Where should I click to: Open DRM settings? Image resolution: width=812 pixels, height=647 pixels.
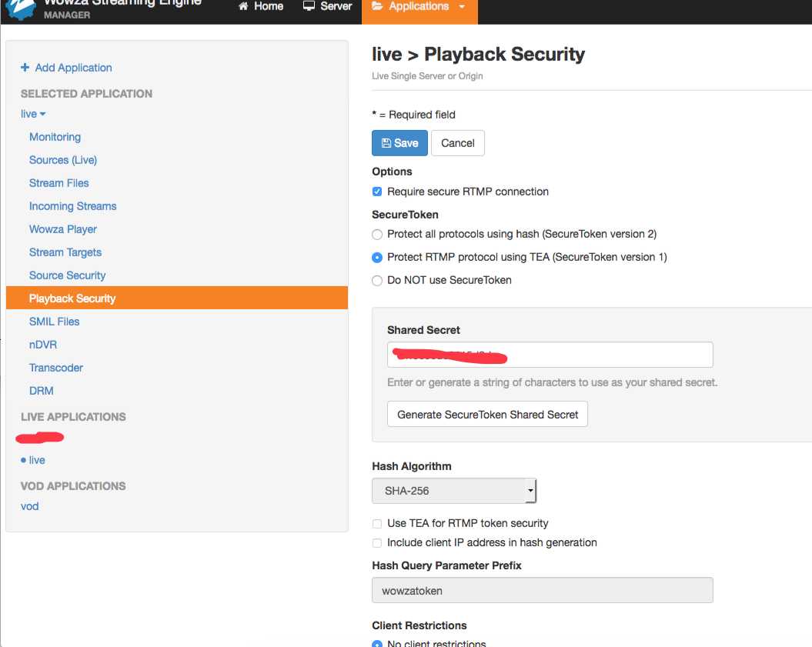tap(42, 391)
